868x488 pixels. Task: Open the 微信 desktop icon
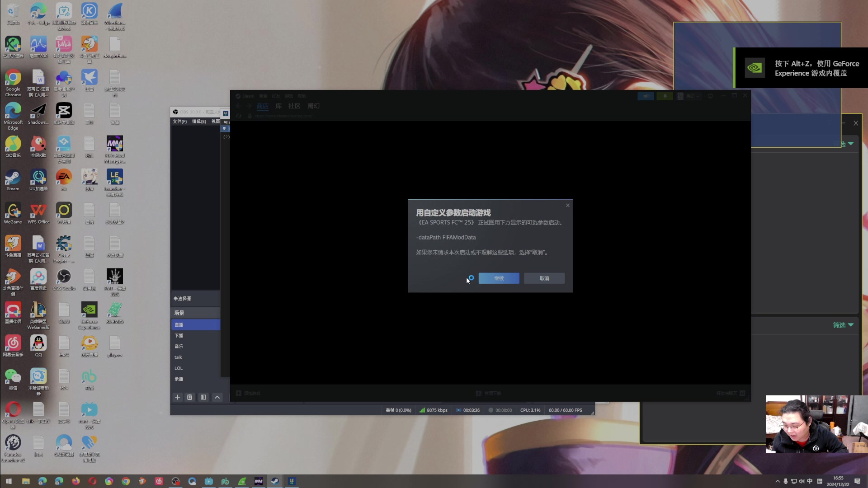coord(13,380)
